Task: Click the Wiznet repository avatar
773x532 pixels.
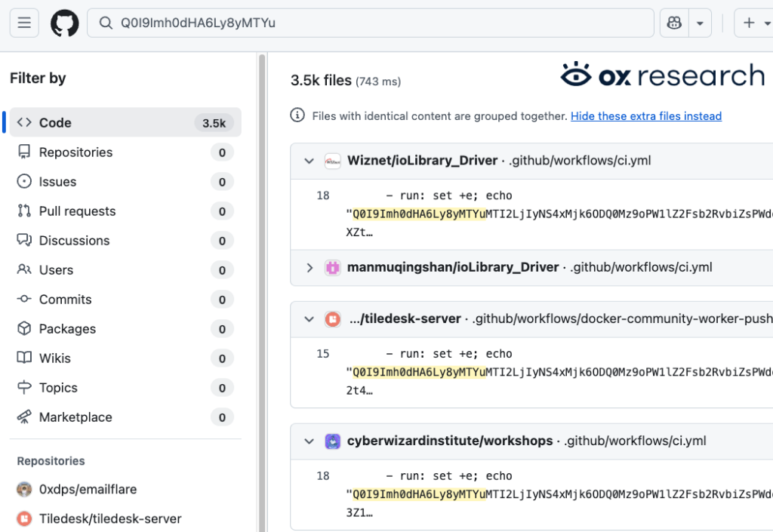Action: (x=333, y=161)
